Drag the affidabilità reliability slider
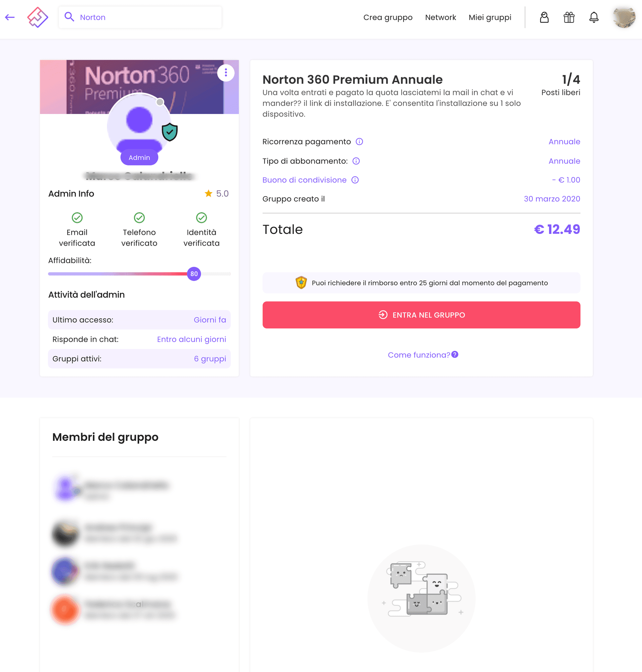The image size is (642, 672). (x=193, y=274)
